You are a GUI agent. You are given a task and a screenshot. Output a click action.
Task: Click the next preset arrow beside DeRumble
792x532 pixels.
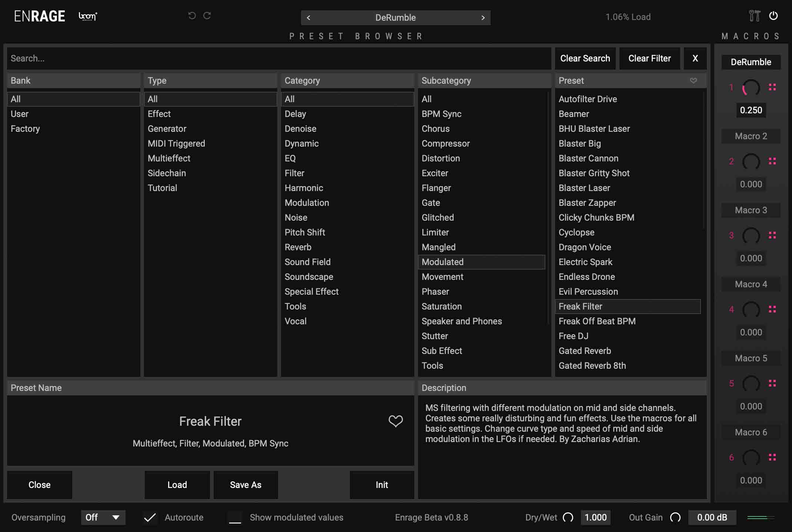tap(483, 17)
